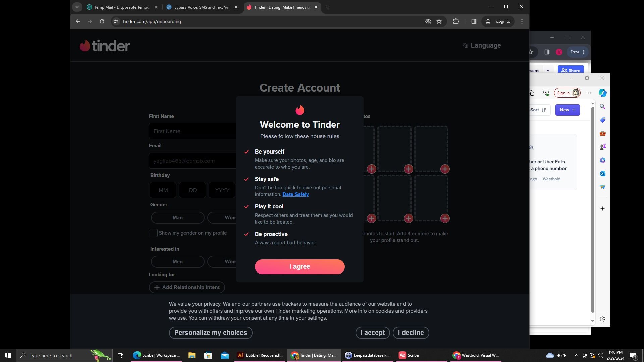Image resolution: width=644 pixels, height=362 pixels.
Task: Open site information icon beside the URL
Action: (x=116, y=21)
